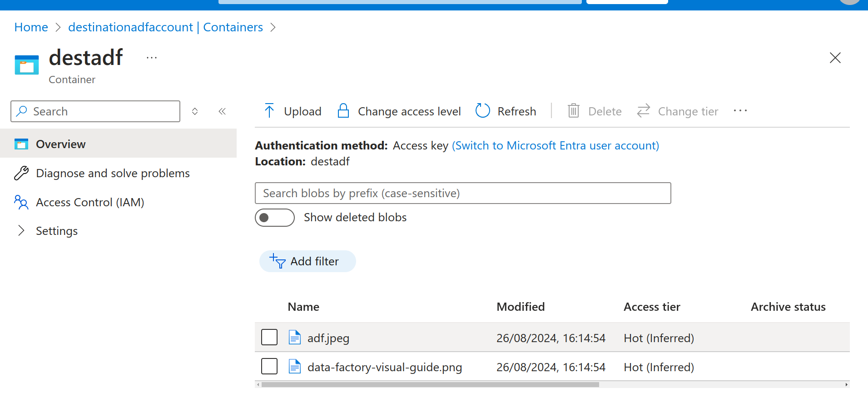Click the Add filter funnel icon
Viewport: 868px width, 398px height.
[x=278, y=261]
